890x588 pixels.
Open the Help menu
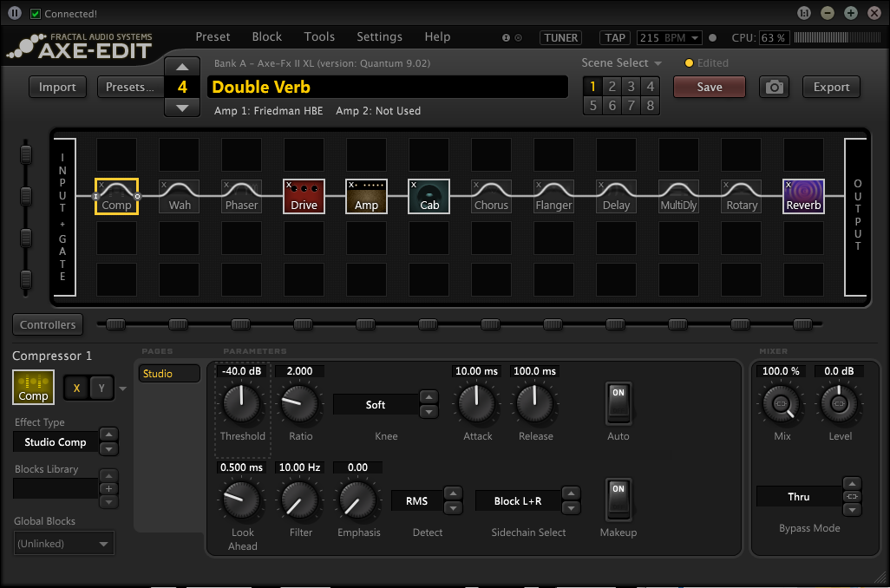437,37
